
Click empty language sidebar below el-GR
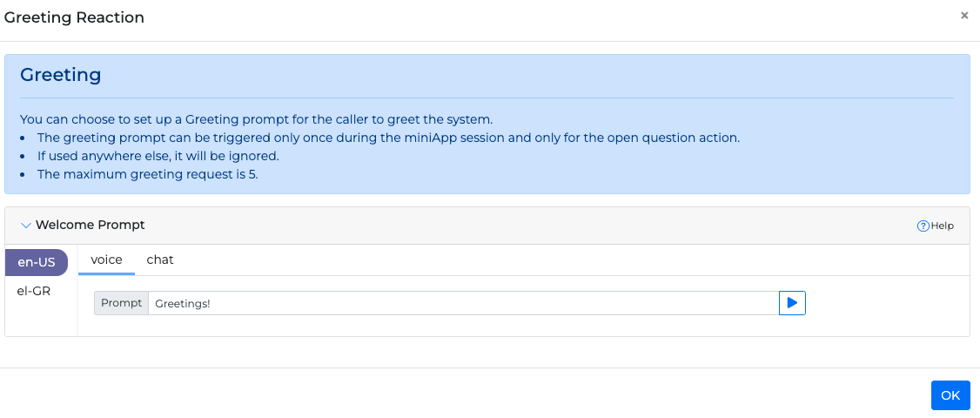pos(40,319)
